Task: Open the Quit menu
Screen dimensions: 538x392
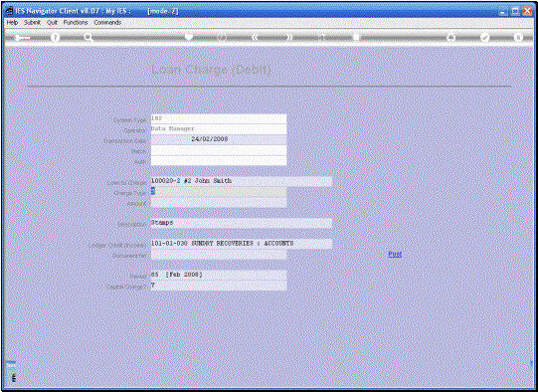Action: coord(52,22)
